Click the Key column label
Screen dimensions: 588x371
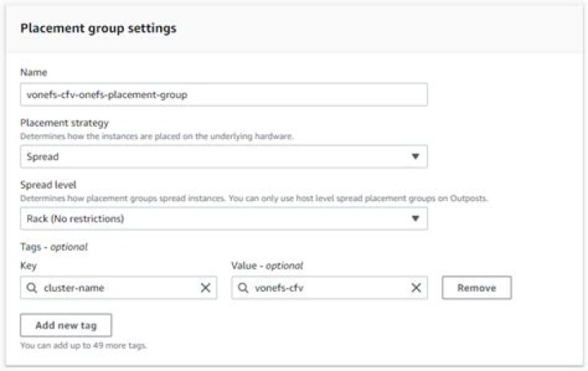pyautogui.click(x=29, y=266)
